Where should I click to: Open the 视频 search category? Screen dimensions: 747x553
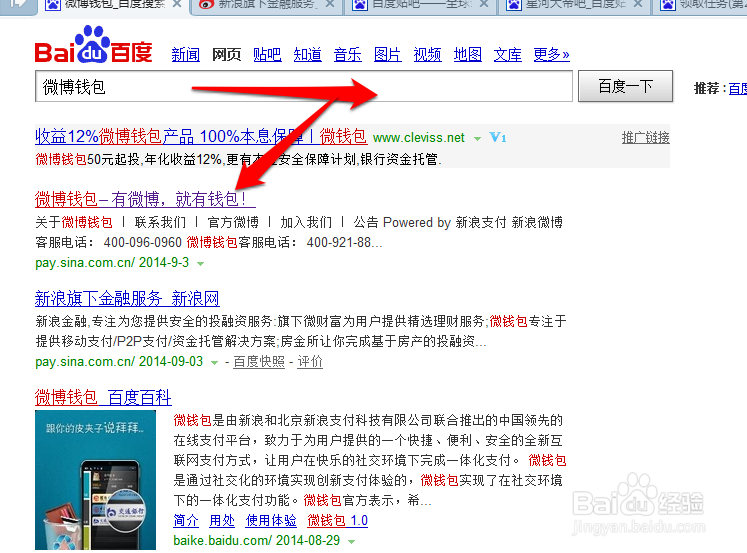coord(428,55)
